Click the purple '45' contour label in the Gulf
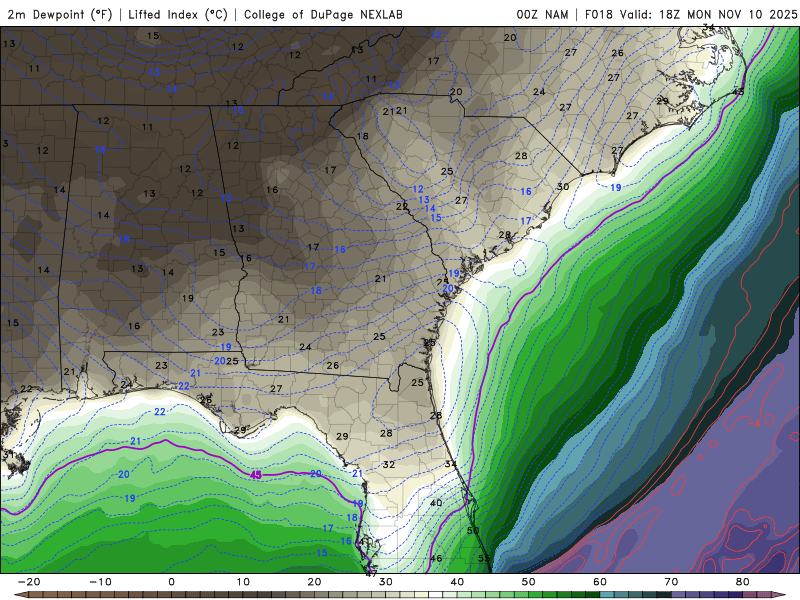 (256, 475)
